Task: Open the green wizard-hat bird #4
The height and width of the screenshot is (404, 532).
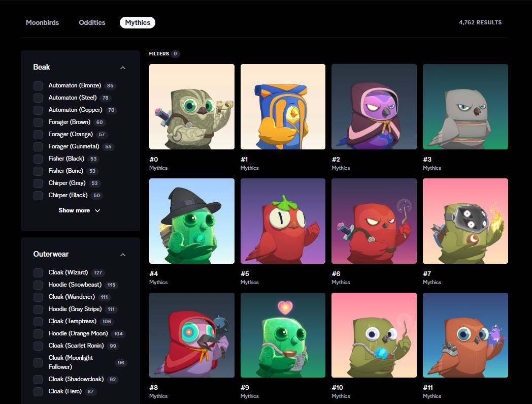Action: pos(191,221)
